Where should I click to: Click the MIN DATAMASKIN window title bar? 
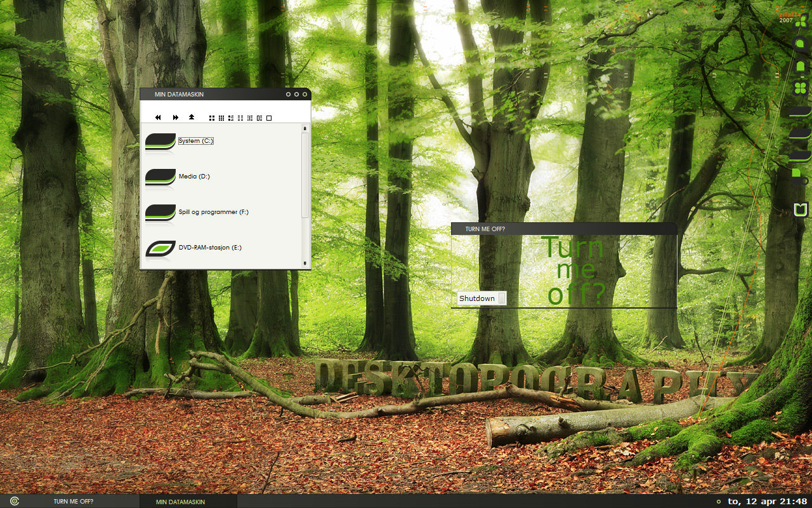pyautogui.click(x=225, y=94)
